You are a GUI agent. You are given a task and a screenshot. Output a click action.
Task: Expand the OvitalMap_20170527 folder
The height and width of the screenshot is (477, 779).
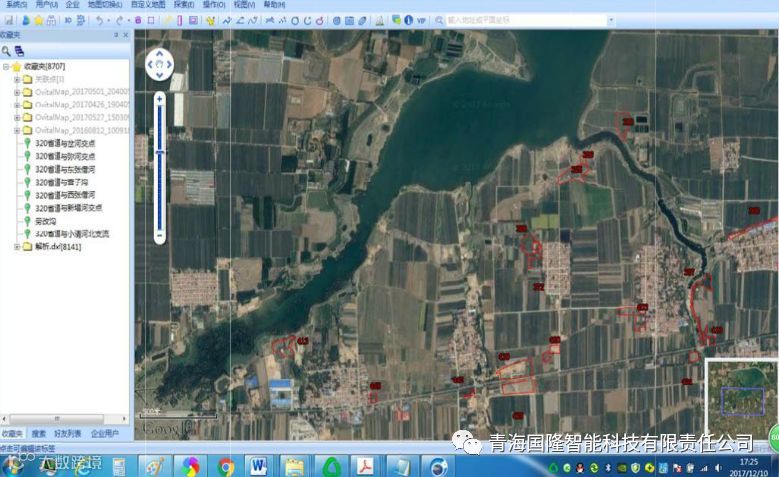point(16,117)
